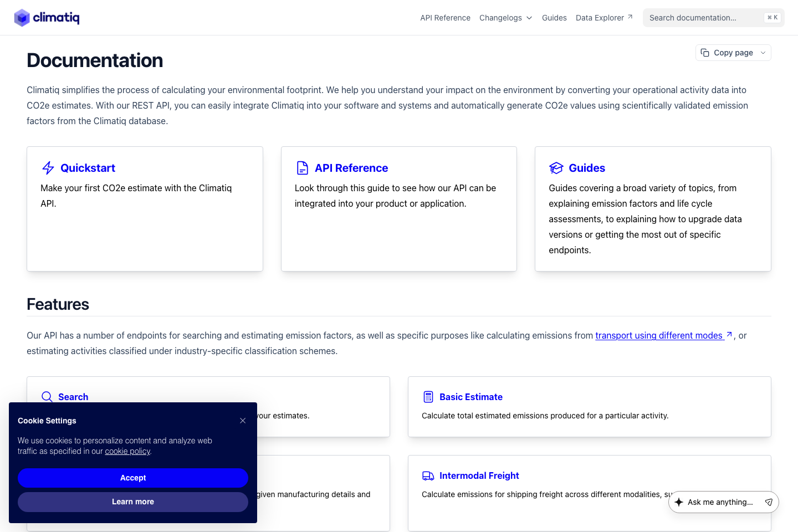Click the Basic Estimate calculator icon
798x532 pixels.
click(428, 397)
